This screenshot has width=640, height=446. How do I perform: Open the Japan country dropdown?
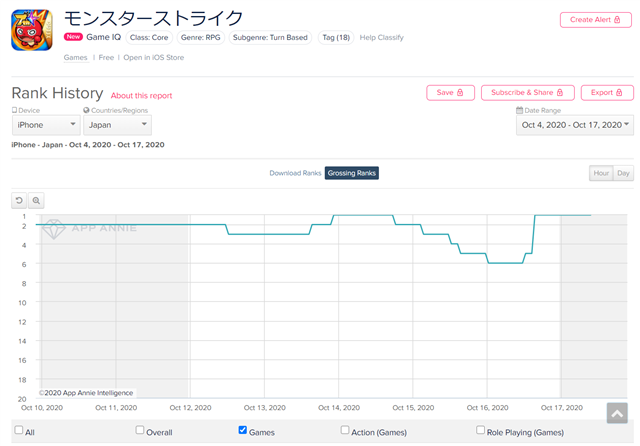(117, 125)
